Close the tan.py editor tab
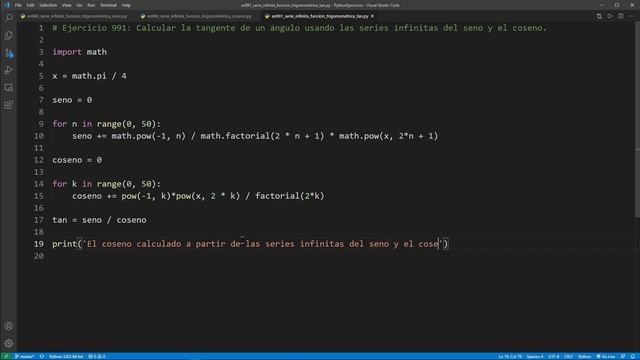 click(372, 16)
